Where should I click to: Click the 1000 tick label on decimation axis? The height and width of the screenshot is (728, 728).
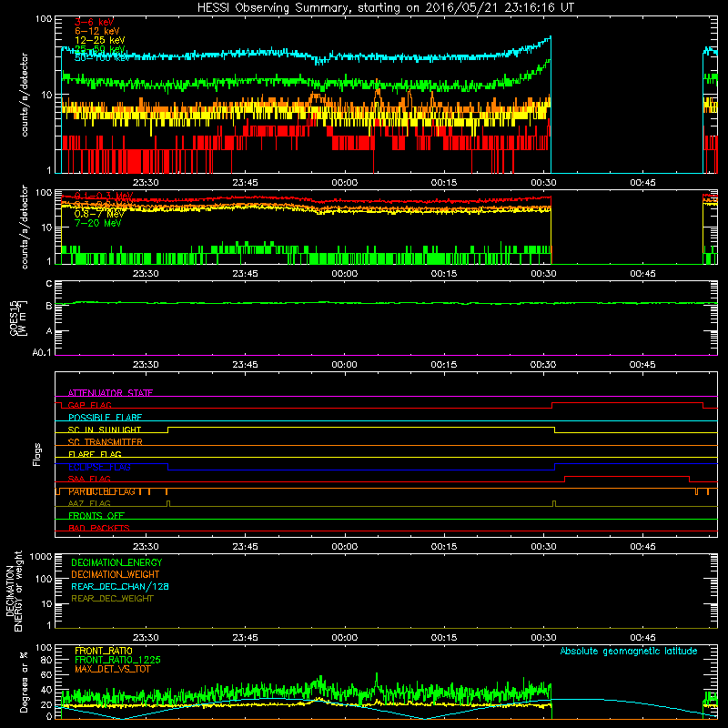[41, 557]
